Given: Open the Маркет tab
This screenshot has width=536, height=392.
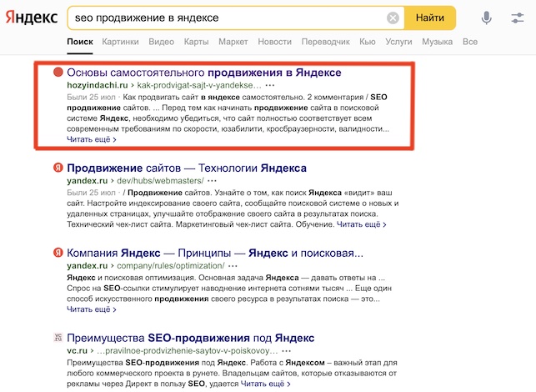Looking at the screenshot, I should (x=233, y=42).
